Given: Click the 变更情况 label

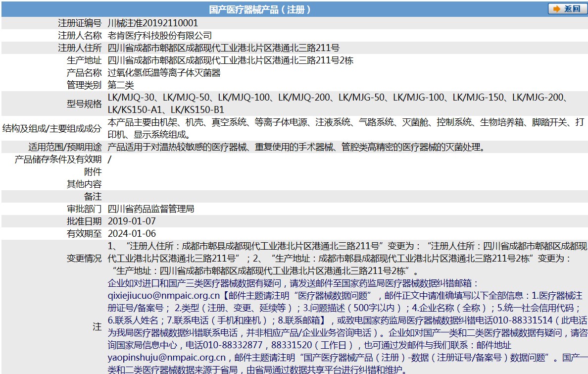Looking at the screenshot, I should click(x=84, y=259).
